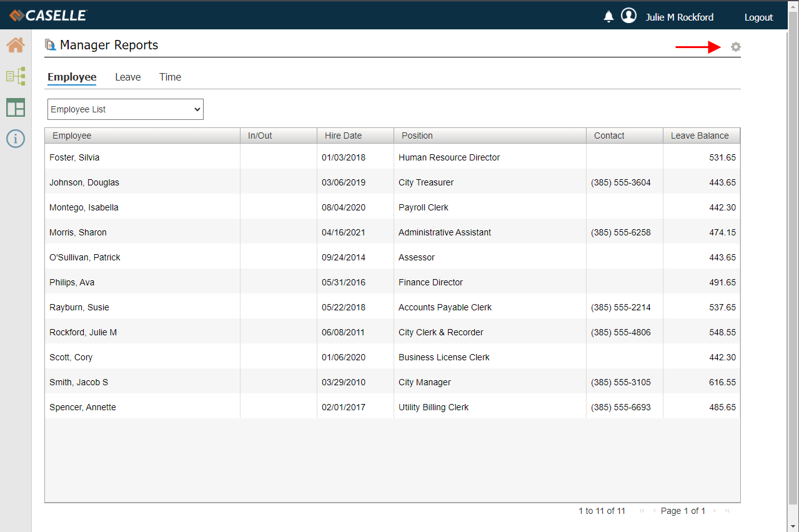Image resolution: width=799 pixels, height=532 pixels.
Task: Open the organization chart sidebar icon
Action: 16,76
